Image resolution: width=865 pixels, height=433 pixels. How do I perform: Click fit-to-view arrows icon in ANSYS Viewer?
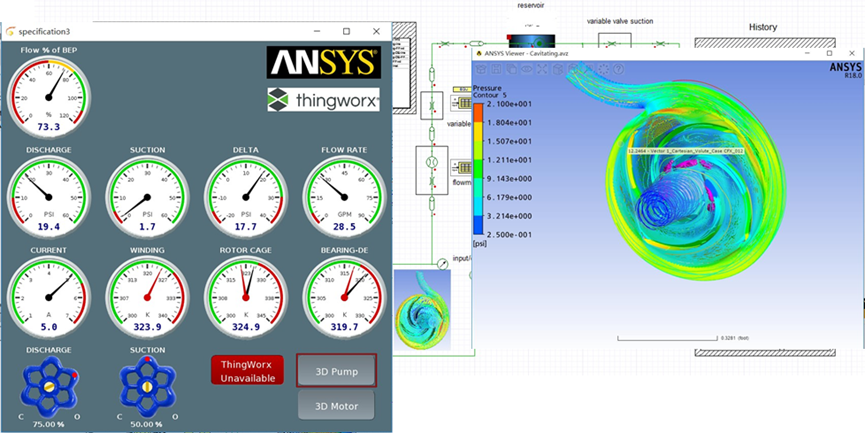(x=543, y=69)
